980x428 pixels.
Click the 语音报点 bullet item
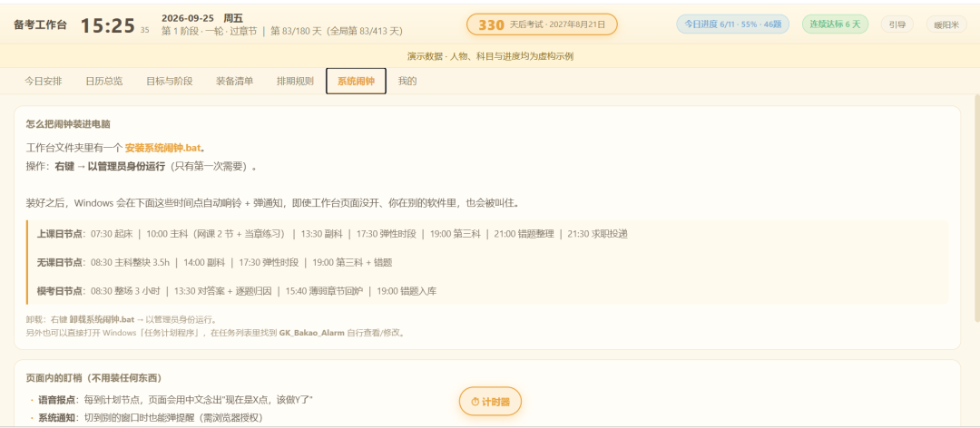pos(171,399)
